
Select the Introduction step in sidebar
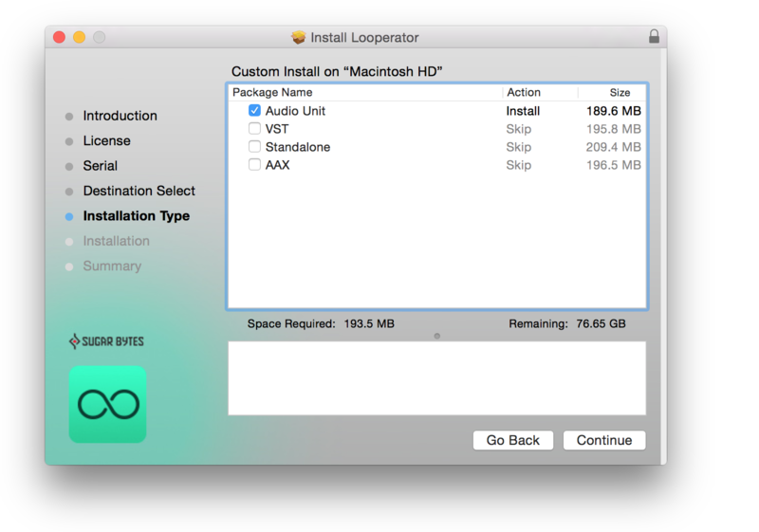[x=120, y=116]
